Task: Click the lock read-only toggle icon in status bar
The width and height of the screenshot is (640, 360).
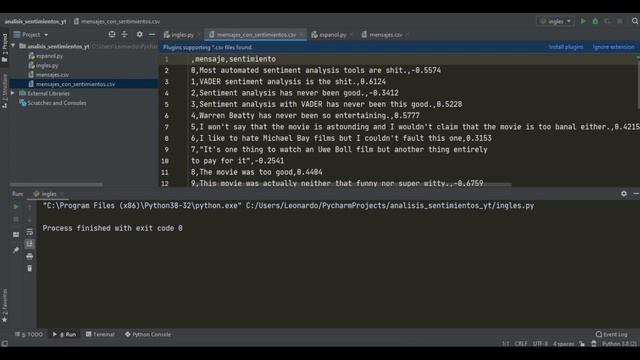Action: point(582,344)
